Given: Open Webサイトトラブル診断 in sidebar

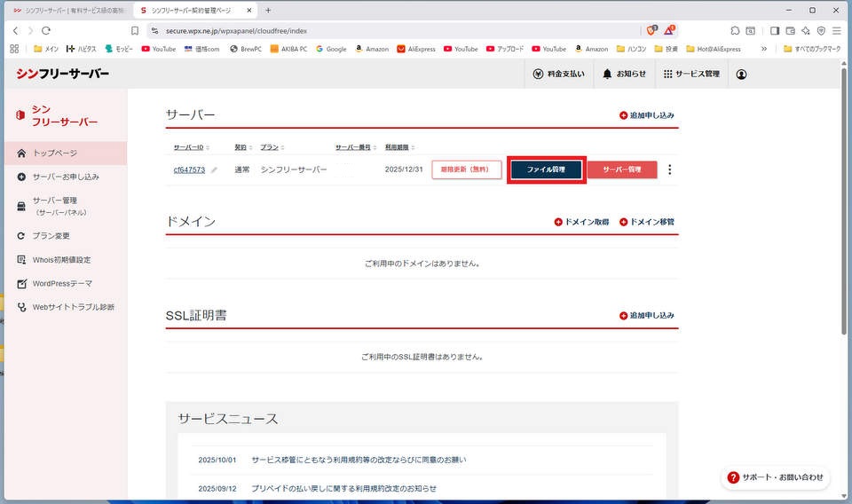Looking at the screenshot, I should 73,307.
